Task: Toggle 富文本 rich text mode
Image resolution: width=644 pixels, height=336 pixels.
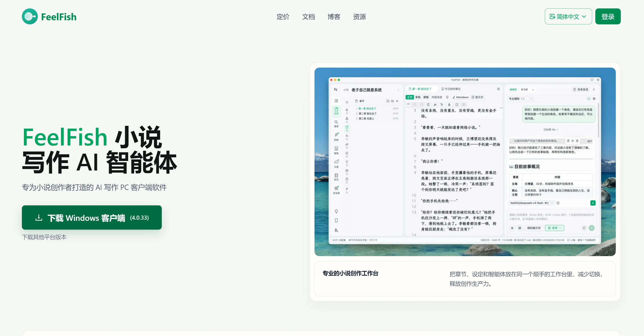Action: [477, 97]
